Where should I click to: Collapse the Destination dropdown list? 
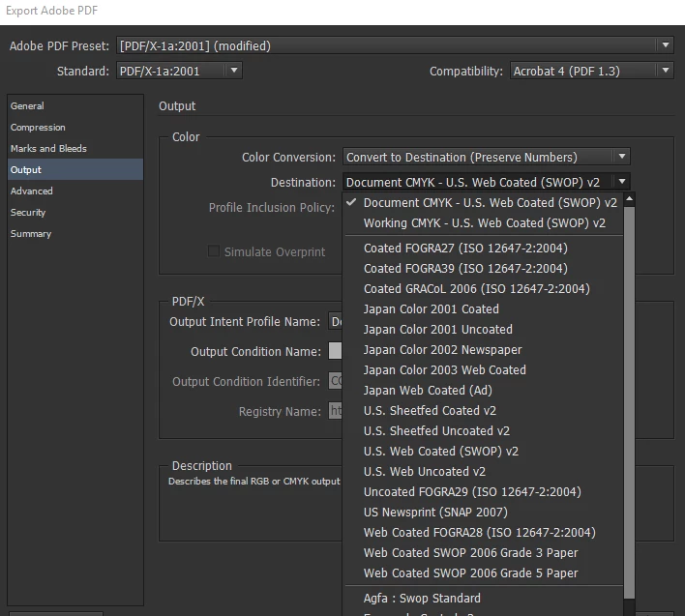click(487, 182)
